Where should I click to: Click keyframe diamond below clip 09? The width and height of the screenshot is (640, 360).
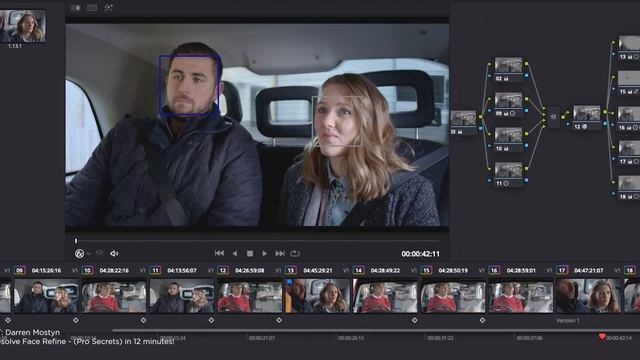click(x=76, y=320)
